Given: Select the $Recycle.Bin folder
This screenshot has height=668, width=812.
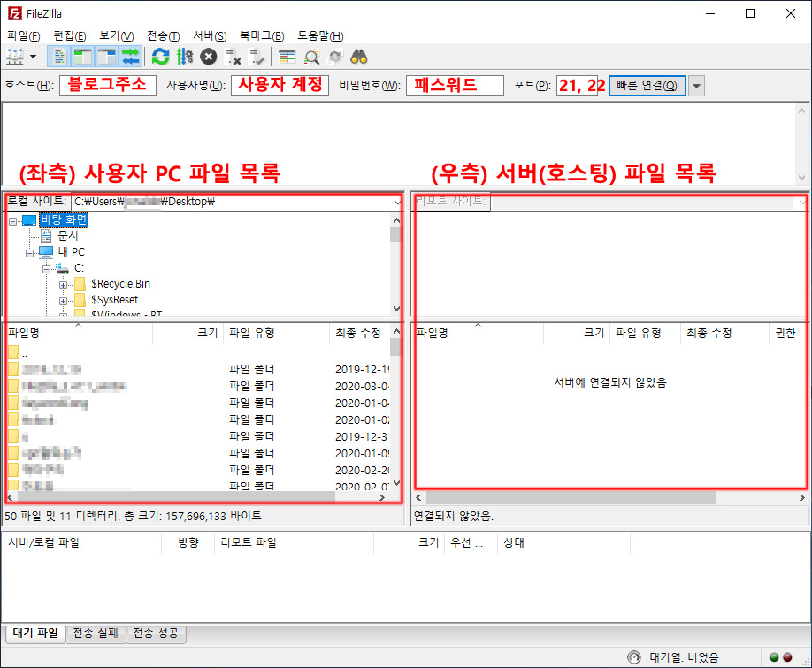Looking at the screenshot, I should tap(120, 284).
